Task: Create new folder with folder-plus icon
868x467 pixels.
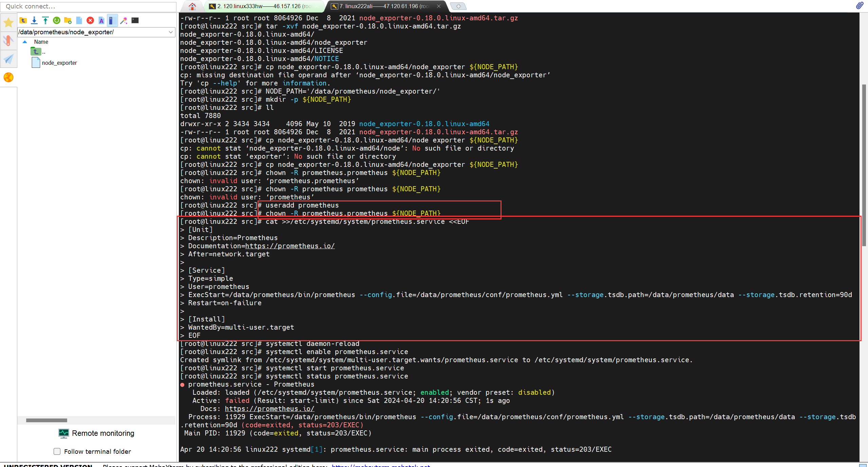Action: [x=68, y=20]
